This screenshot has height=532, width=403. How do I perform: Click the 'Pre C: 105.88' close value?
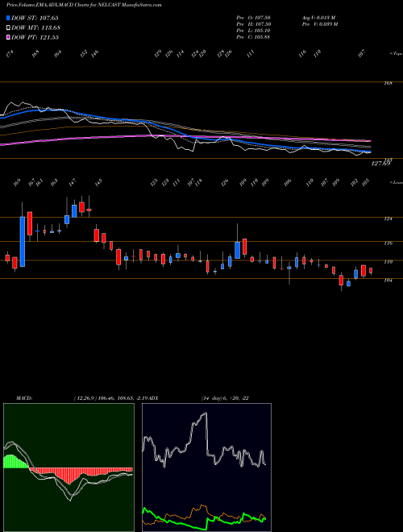click(253, 37)
